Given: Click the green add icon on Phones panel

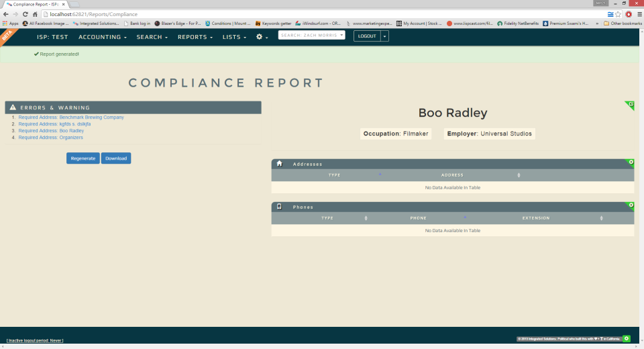Looking at the screenshot, I should click(x=631, y=205).
